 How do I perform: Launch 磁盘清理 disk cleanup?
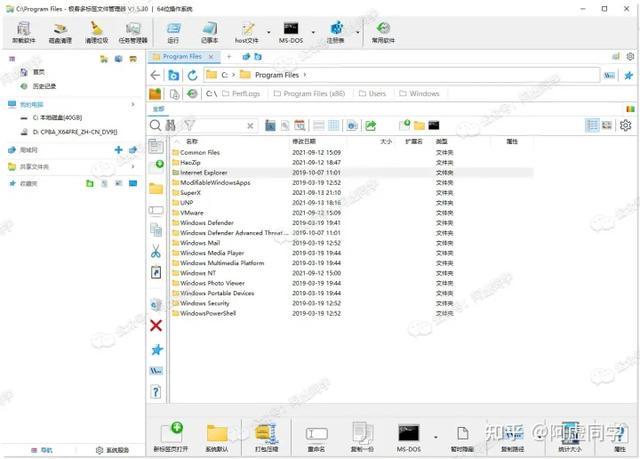pyautogui.click(x=60, y=32)
